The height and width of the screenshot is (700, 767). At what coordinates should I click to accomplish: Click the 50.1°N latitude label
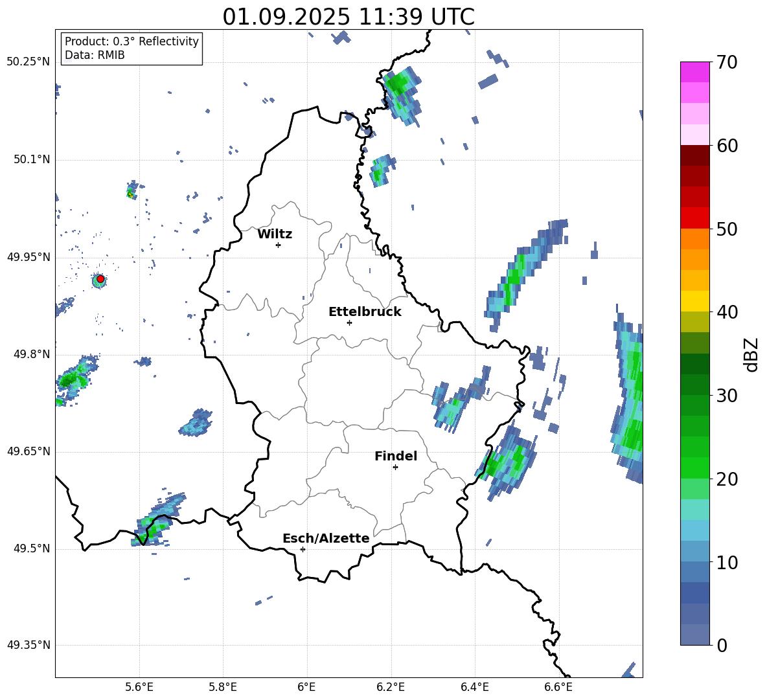(x=32, y=160)
